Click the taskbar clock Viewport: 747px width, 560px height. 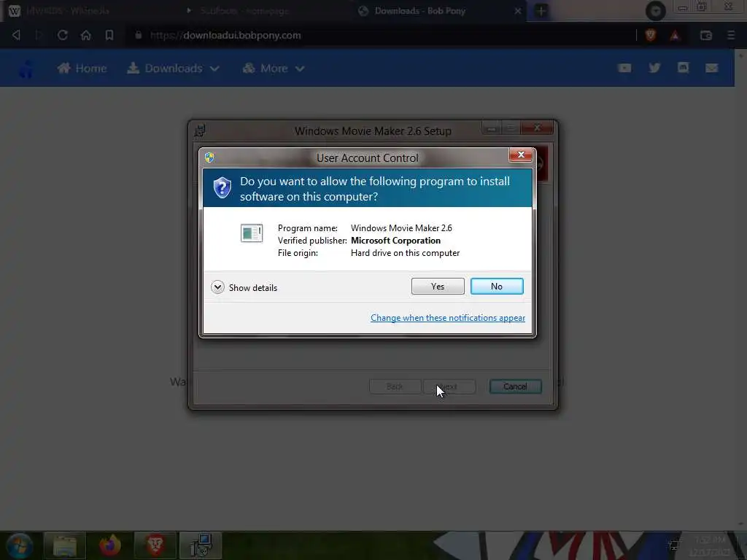[x=711, y=545]
